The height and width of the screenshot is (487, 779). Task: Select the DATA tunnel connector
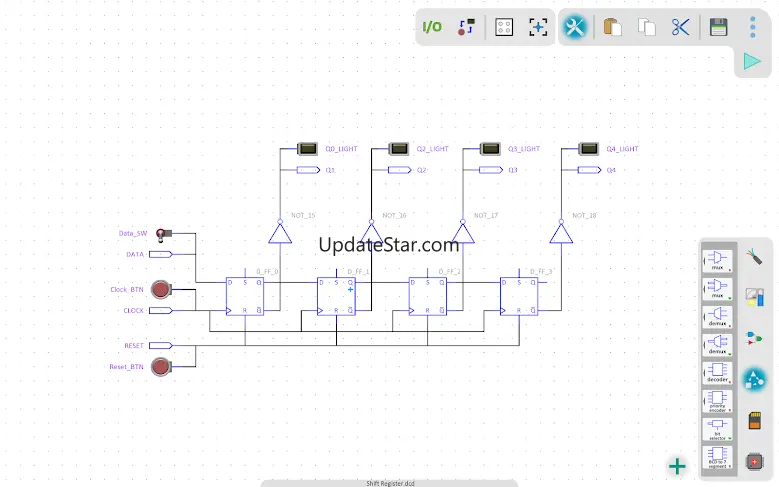pyautogui.click(x=160, y=254)
